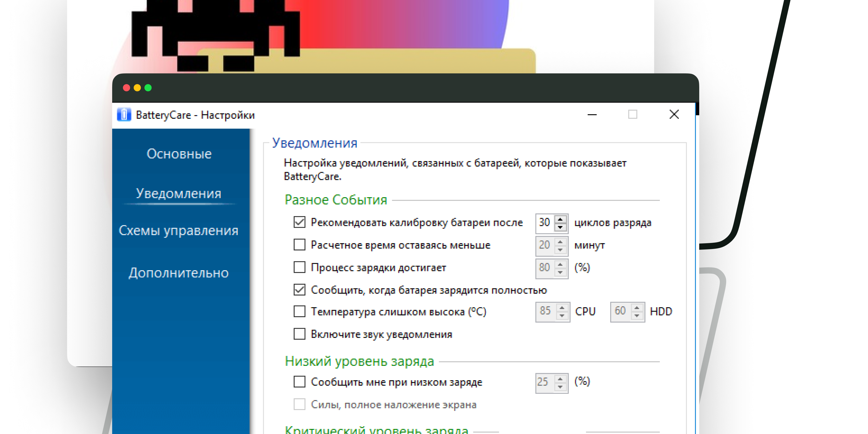Image resolution: width=868 pixels, height=434 pixels.
Task: Enable notification sound checkbox
Action: 299,334
